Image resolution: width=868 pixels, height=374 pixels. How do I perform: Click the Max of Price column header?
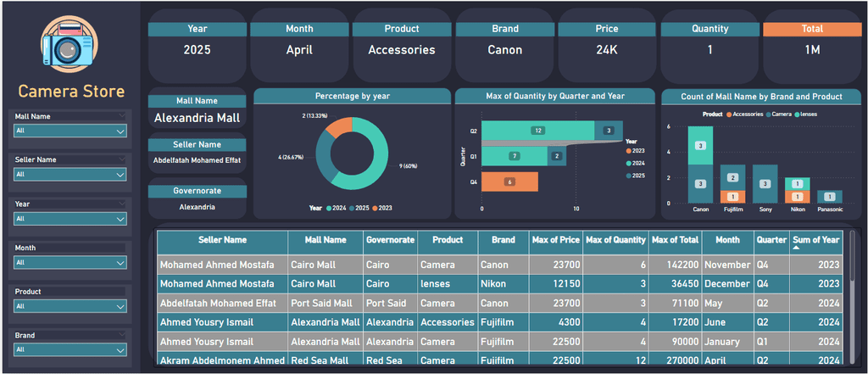(556, 241)
